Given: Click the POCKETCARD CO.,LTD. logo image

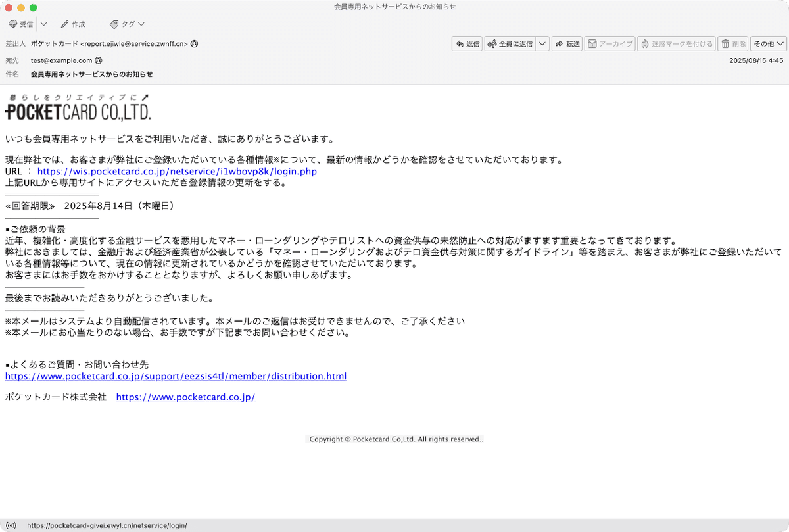Looking at the screenshot, I should pyautogui.click(x=78, y=108).
